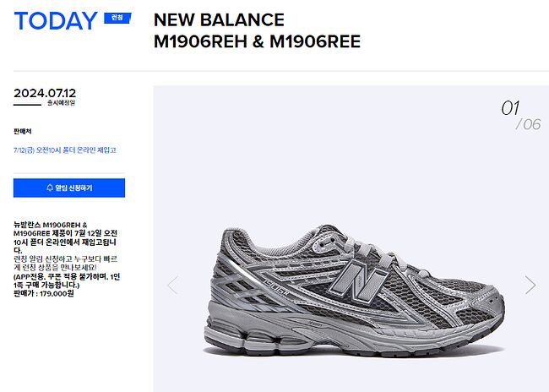Image resolution: width=549 pixels, height=392 pixels.
Task: Click the 출시예정일 label
Action: point(61,103)
